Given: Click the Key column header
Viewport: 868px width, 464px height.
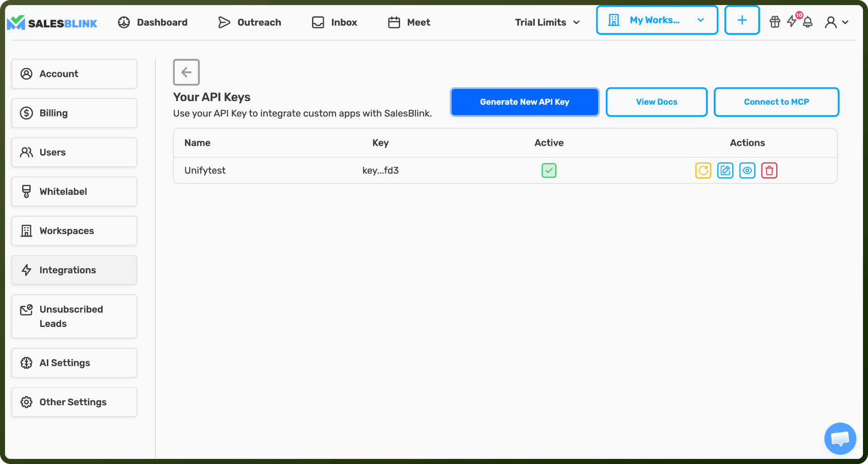Looking at the screenshot, I should click(381, 143).
